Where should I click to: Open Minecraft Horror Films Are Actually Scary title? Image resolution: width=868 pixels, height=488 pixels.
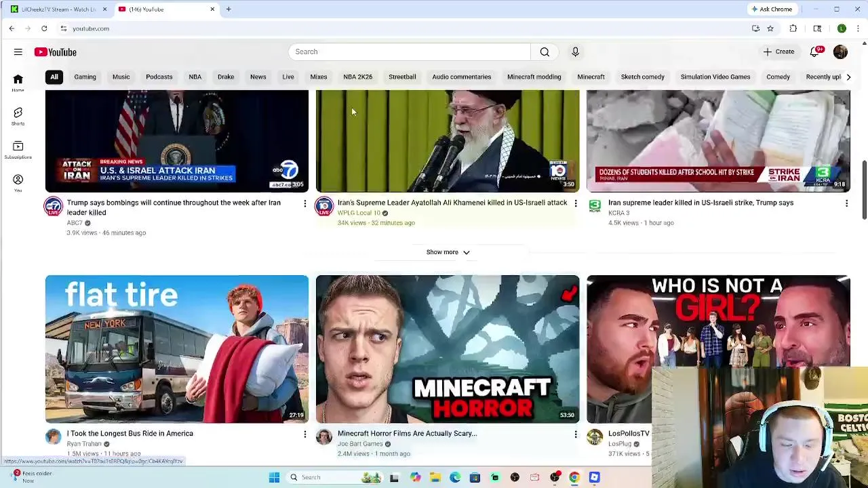pyautogui.click(x=407, y=433)
